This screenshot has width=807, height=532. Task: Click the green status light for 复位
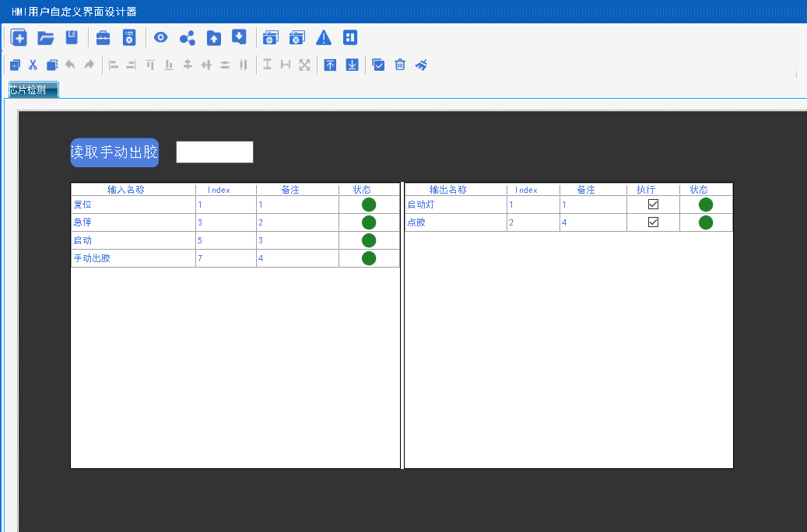[369, 205]
